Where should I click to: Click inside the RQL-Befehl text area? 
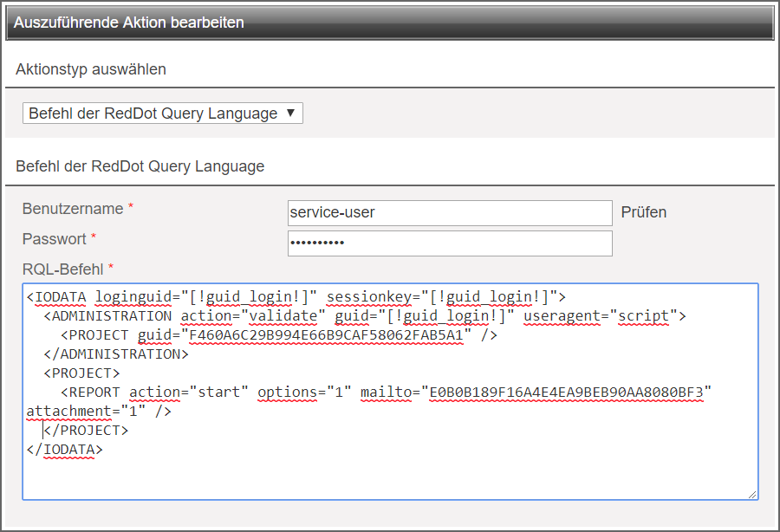(x=391, y=392)
